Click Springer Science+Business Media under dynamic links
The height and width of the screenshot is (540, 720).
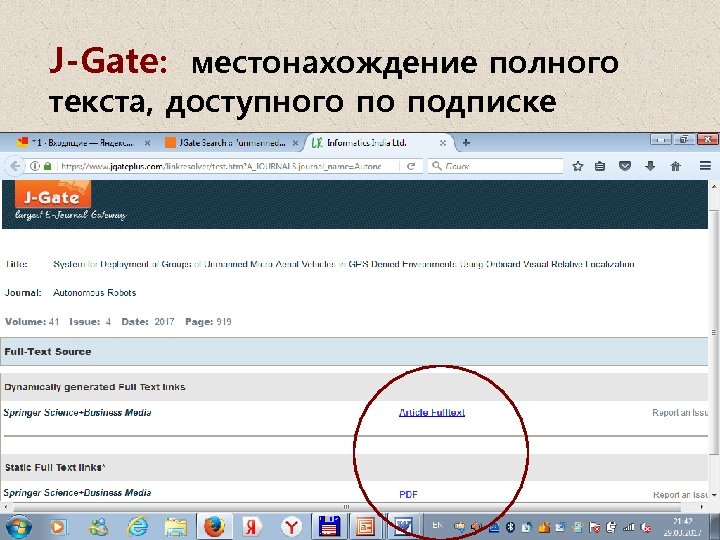(x=77, y=412)
